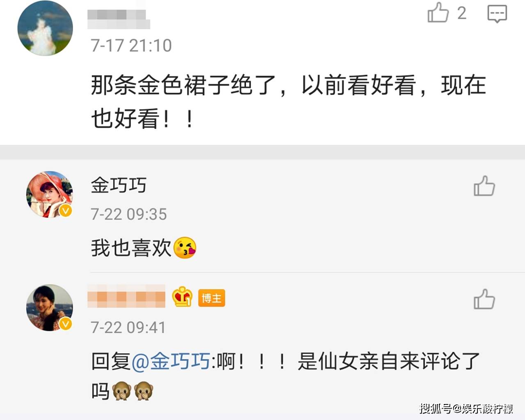Tap verified badge on 金巧巧 avatar
525x420 pixels.
[x=66, y=211]
